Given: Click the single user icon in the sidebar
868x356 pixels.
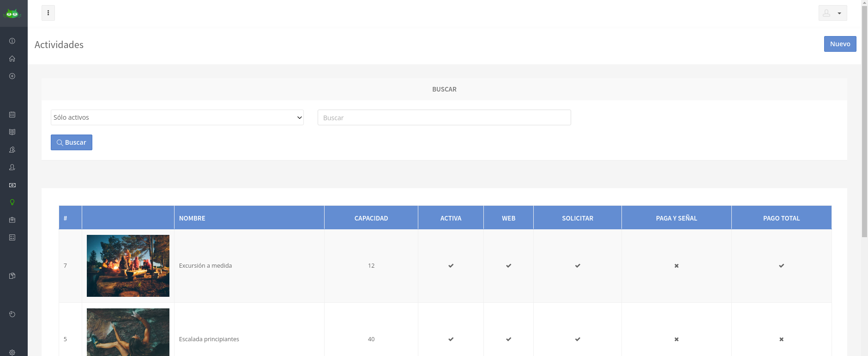Looking at the screenshot, I should 12,167.
